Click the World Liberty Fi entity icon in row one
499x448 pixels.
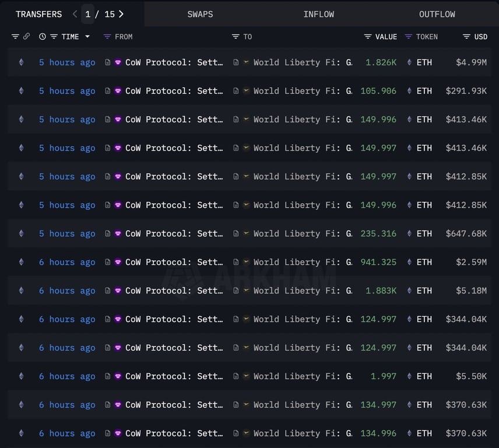click(x=245, y=62)
